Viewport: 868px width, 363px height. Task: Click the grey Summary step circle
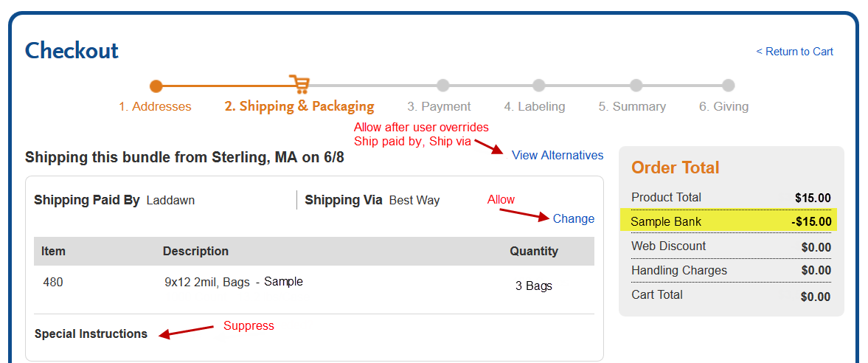636,86
